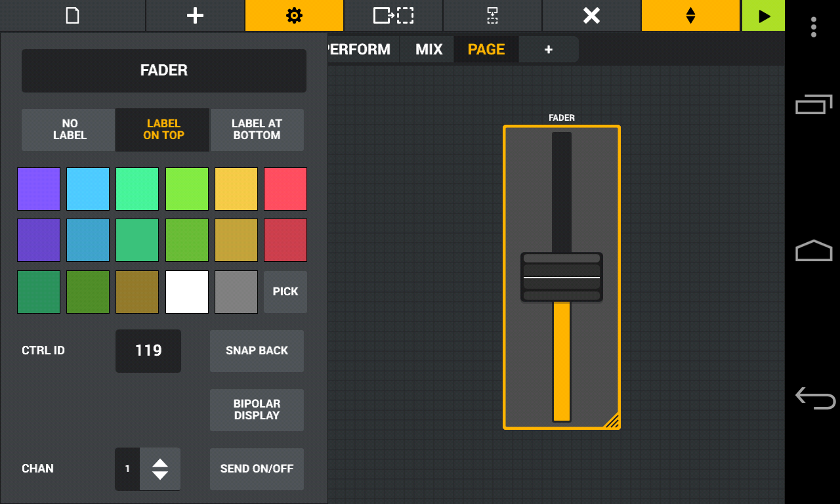Start play mode with the green play icon
840x504 pixels.
pos(763,15)
